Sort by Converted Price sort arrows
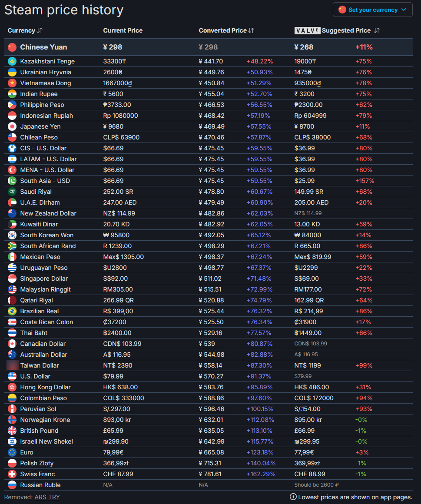This screenshot has height=504, width=421. tap(251, 30)
